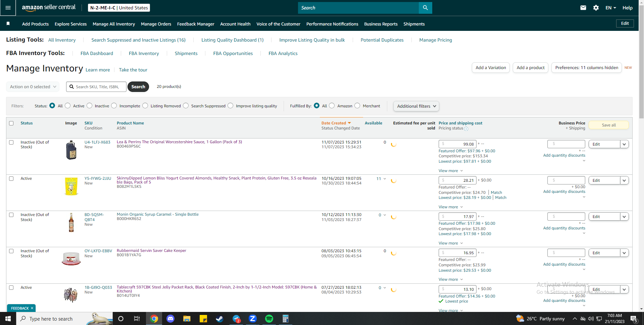This screenshot has height=325, width=644.
Task: Open Business Reports menu item
Action: click(381, 24)
